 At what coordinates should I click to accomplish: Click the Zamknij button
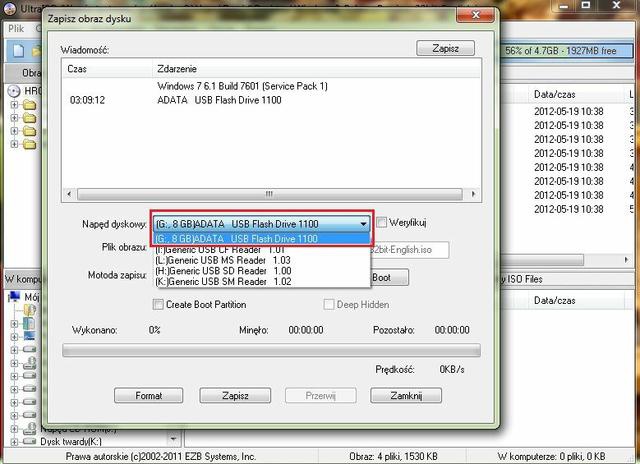coord(406,395)
